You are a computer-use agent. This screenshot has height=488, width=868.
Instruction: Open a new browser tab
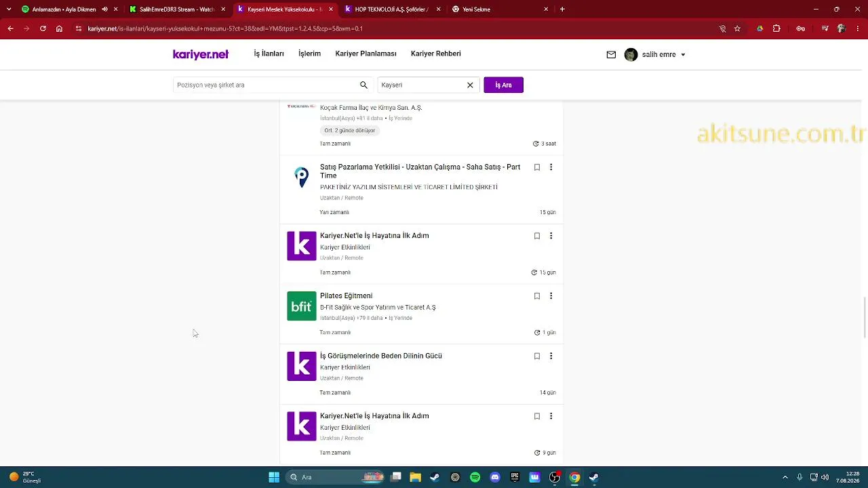pos(562,9)
